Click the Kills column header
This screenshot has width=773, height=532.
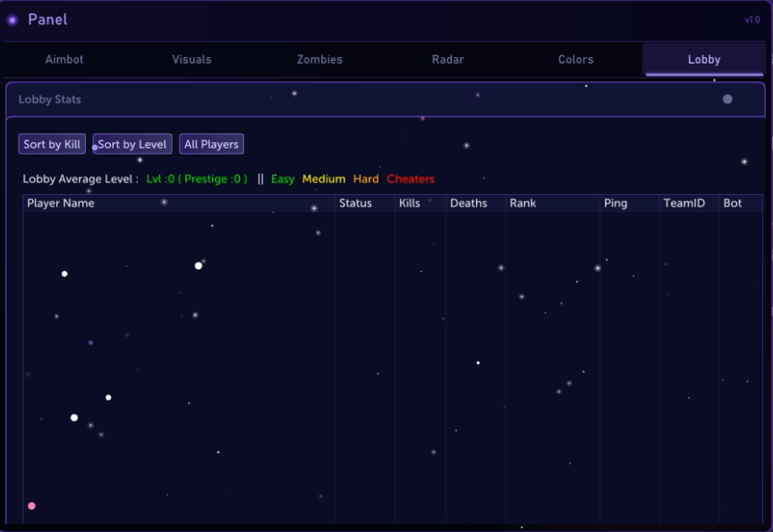coord(420,204)
